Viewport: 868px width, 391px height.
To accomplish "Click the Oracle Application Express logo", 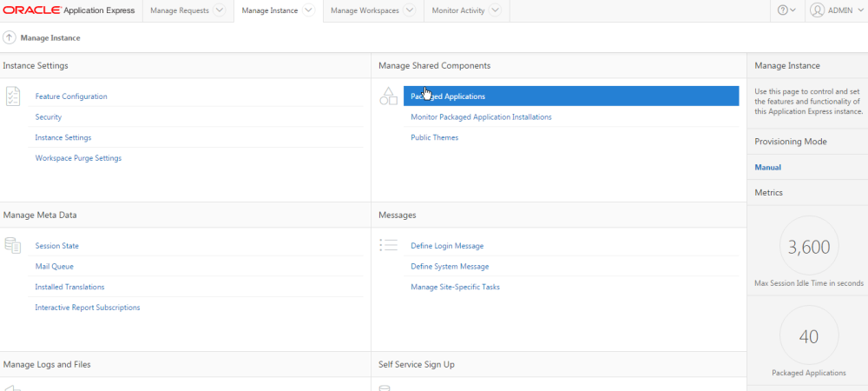I will [x=69, y=10].
